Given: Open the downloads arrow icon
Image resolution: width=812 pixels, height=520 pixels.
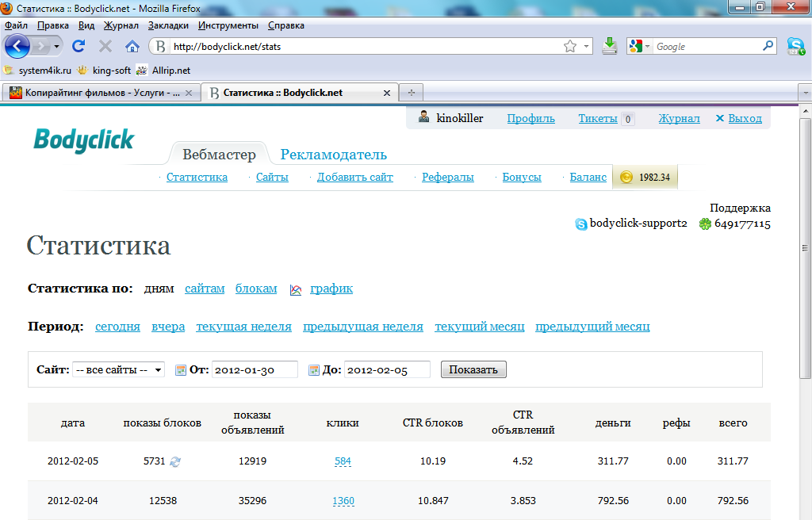Looking at the screenshot, I should [x=610, y=46].
